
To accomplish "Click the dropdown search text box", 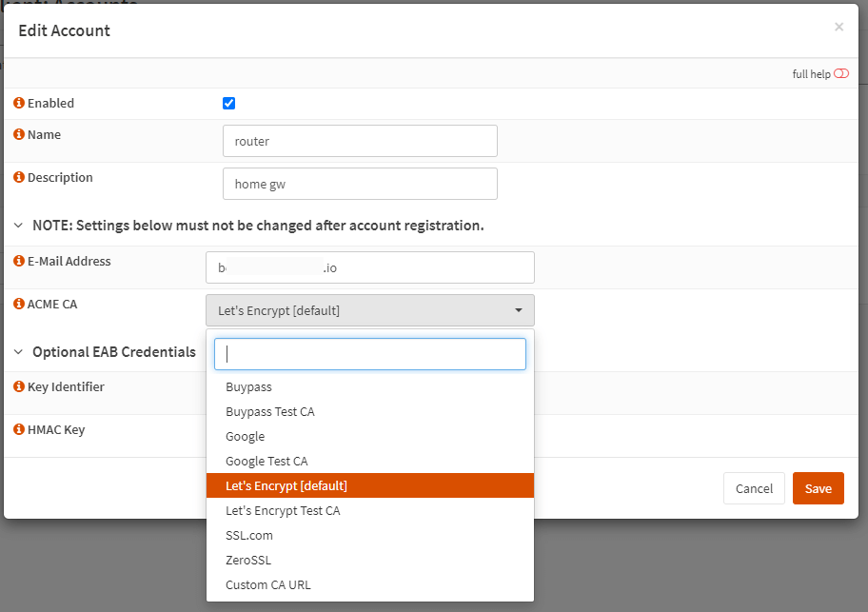I will pyautogui.click(x=369, y=354).
